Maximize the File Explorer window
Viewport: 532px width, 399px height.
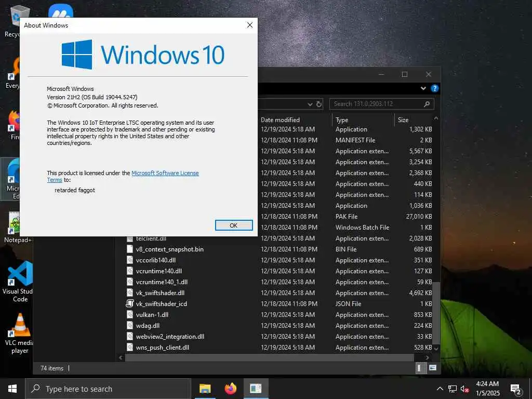point(404,74)
